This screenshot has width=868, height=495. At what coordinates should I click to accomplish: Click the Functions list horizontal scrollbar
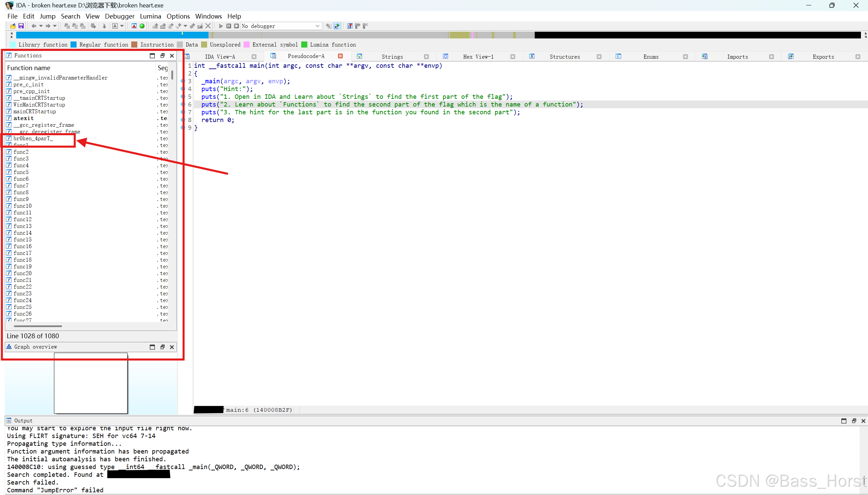click(x=38, y=326)
